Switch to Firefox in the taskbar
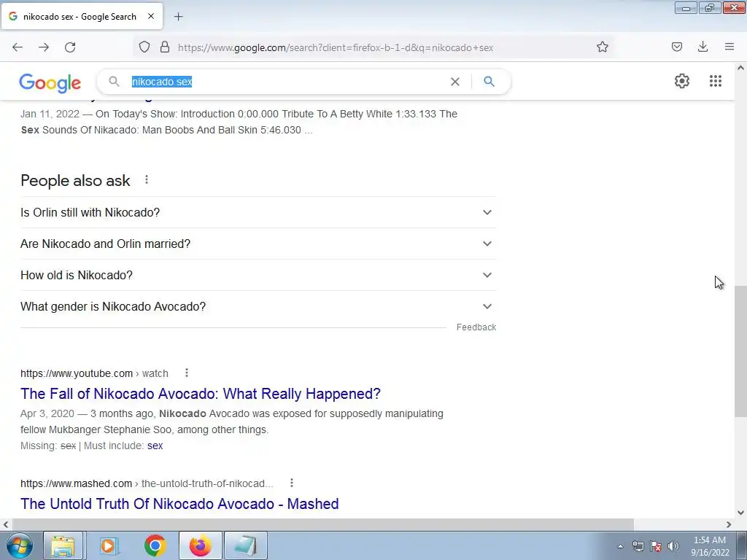The height and width of the screenshot is (560, 747). 200,545
